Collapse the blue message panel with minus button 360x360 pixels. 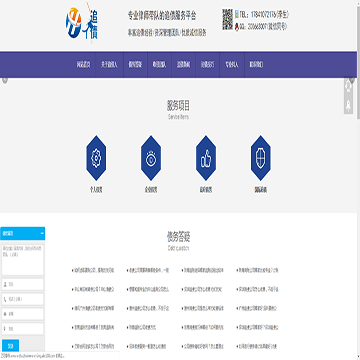42,234
